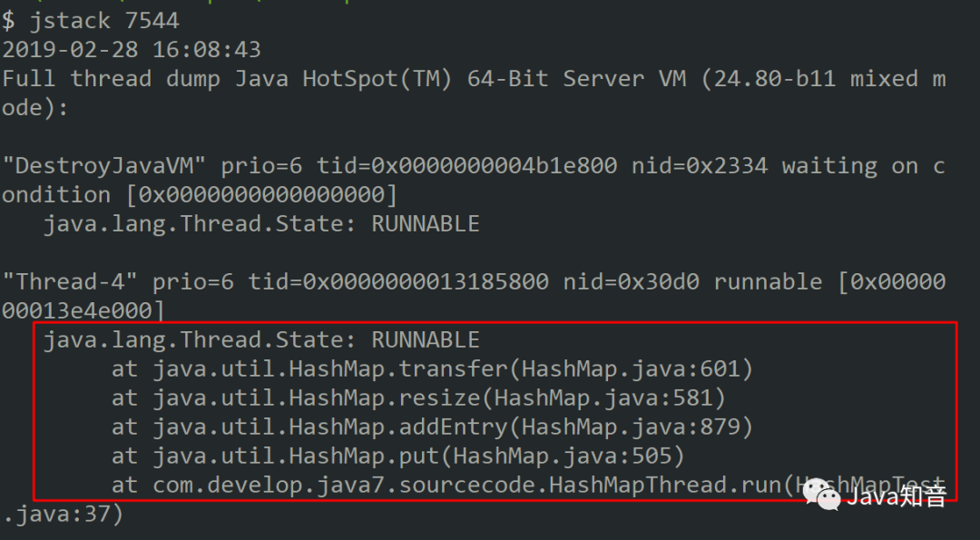Image resolution: width=980 pixels, height=540 pixels.
Task: Click the '.java:37)' trailing line
Action: (64, 515)
